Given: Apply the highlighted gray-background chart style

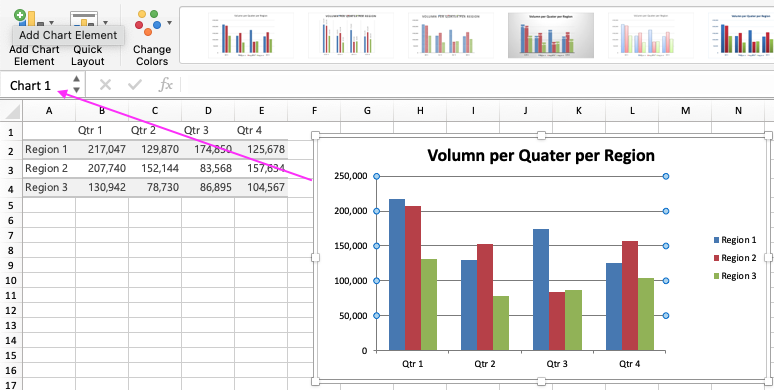Looking at the screenshot, I should click(x=551, y=35).
